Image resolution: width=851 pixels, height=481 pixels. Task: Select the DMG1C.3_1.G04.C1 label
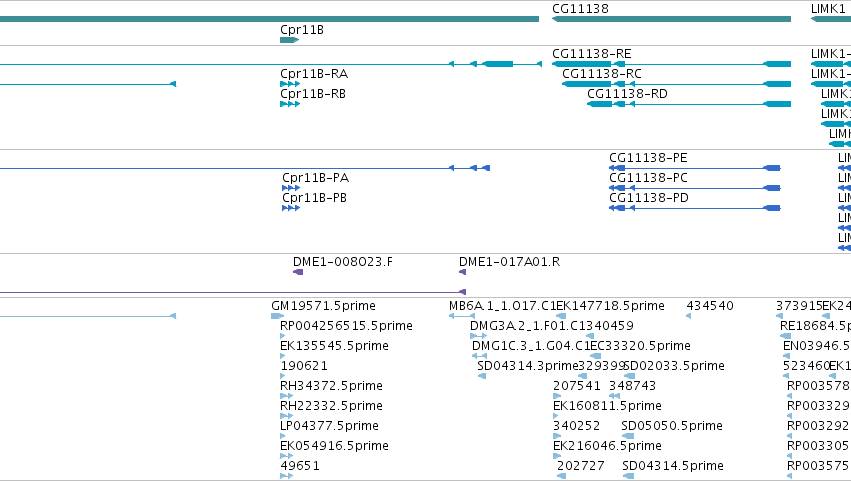click(x=531, y=346)
